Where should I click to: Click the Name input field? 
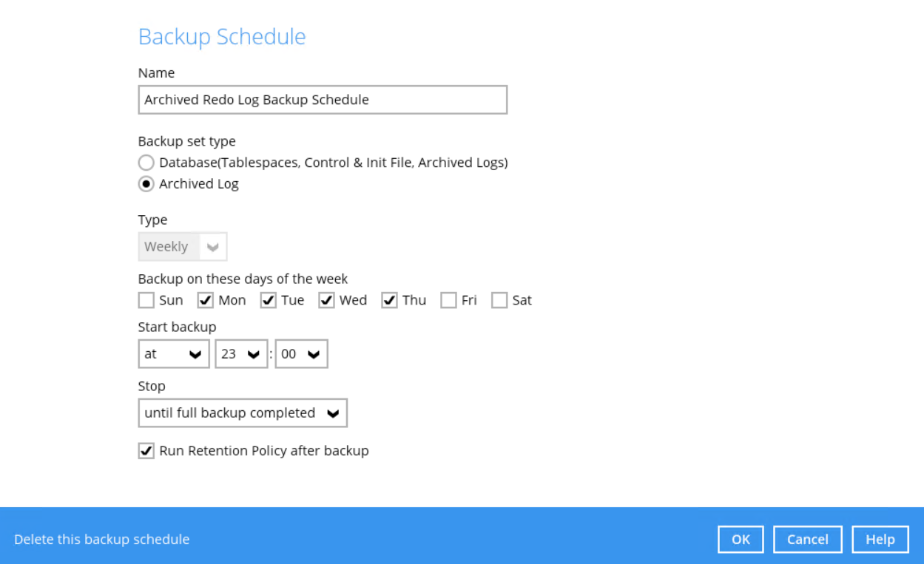tap(323, 100)
